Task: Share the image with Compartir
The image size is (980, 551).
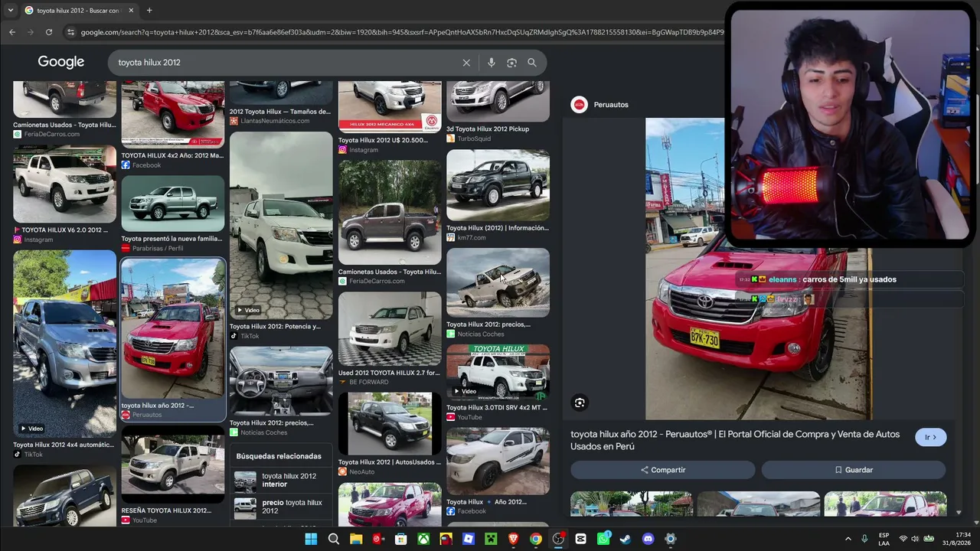Action: pos(663,470)
